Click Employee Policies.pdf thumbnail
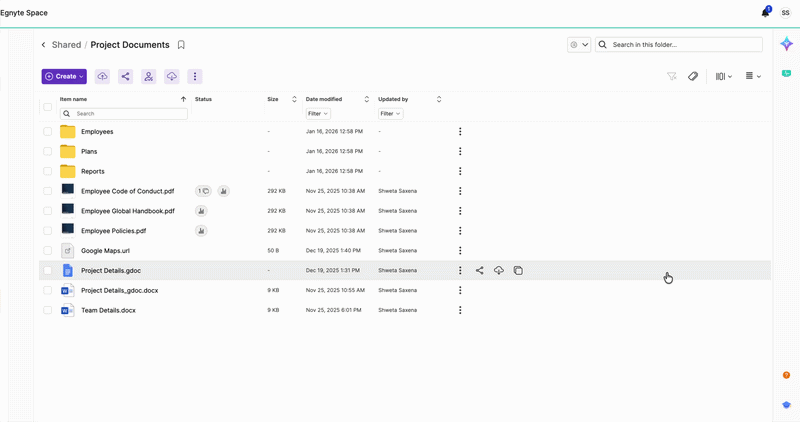The width and height of the screenshot is (800, 422). (67, 230)
